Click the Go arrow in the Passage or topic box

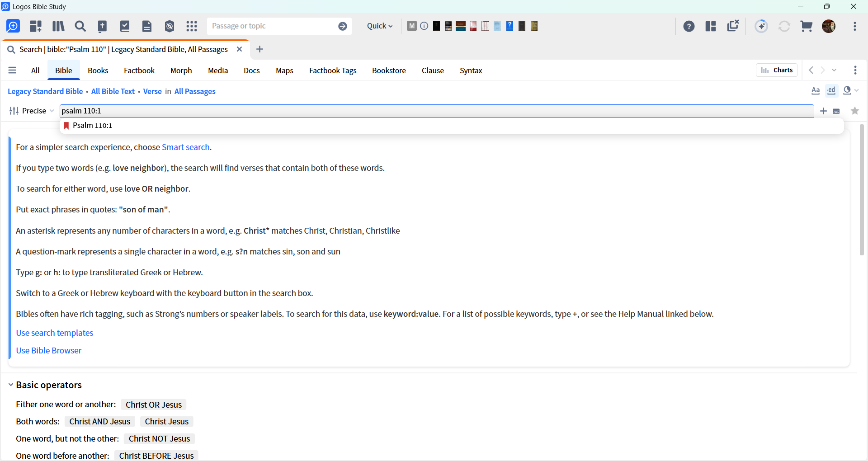[x=343, y=26]
